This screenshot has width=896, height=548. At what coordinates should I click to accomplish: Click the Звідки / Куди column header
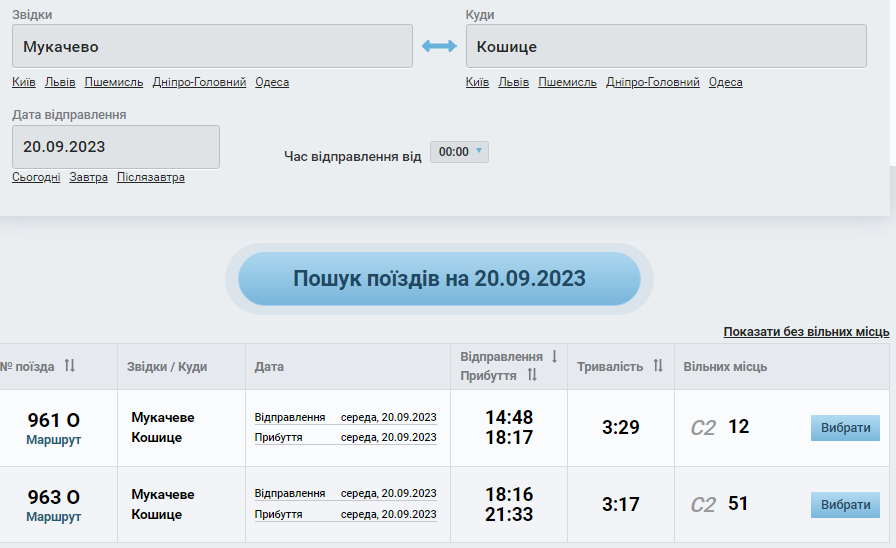click(x=167, y=366)
